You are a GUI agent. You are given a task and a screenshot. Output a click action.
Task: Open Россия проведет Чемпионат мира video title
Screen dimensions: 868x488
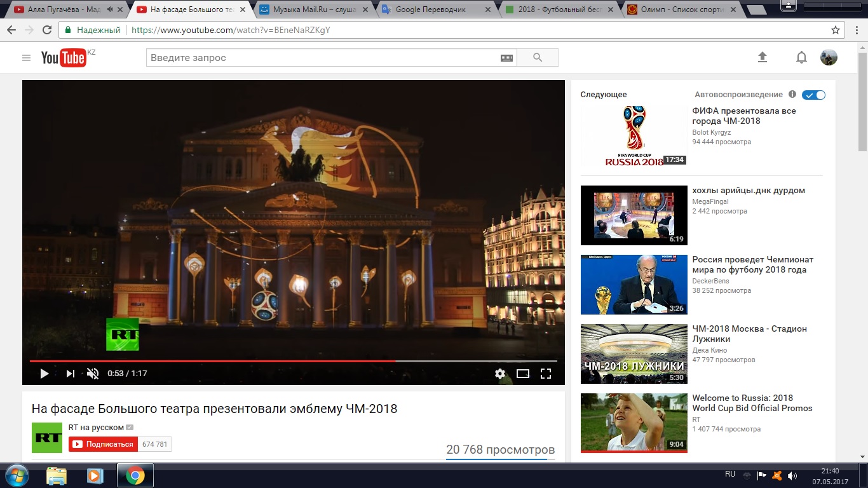753,264
